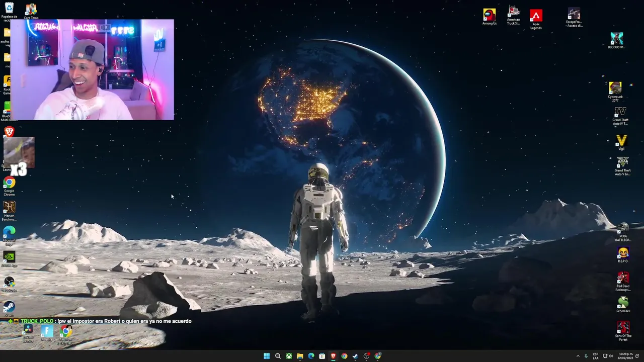Select the Google Chrome desktop shortcut
Image resolution: width=644 pixels, height=362 pixels.
pos(9,186)
